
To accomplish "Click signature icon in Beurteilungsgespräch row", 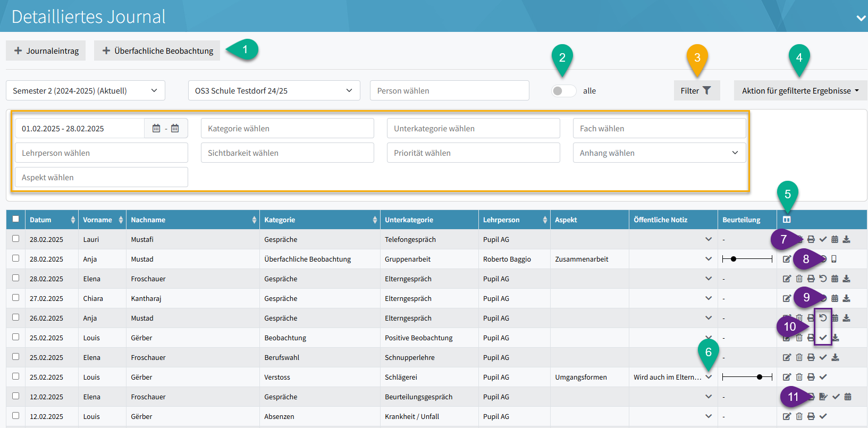I will (823, 397).
